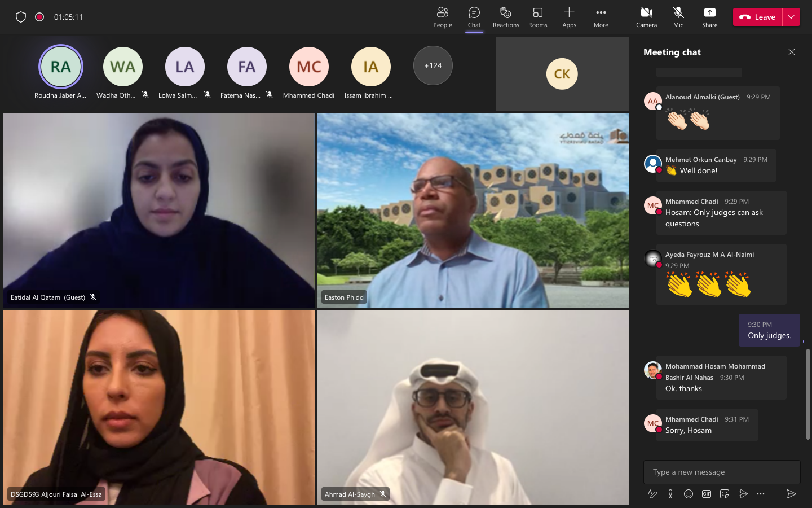The height and width of the screenshot is (508, 812).
Task: Turn on the Camera
Action: point(646,17)
